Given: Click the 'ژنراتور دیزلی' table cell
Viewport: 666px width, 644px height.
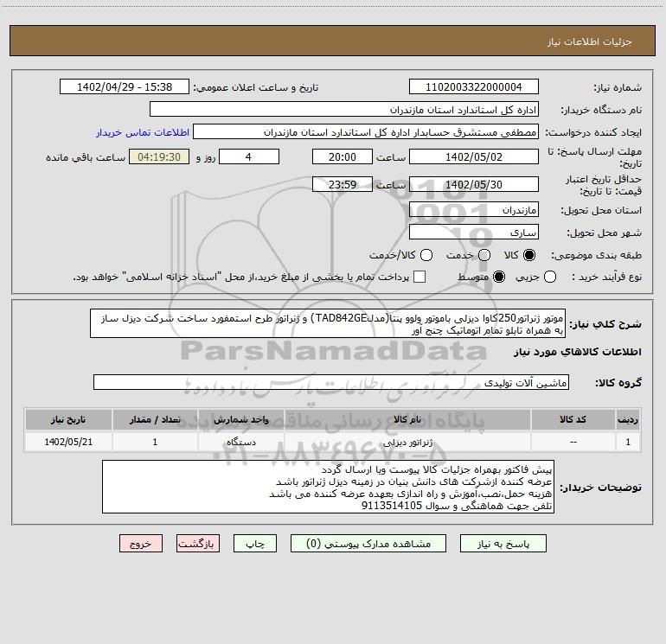Looking at the screenshot, I should pyautogui.click(x=407, y=442).
